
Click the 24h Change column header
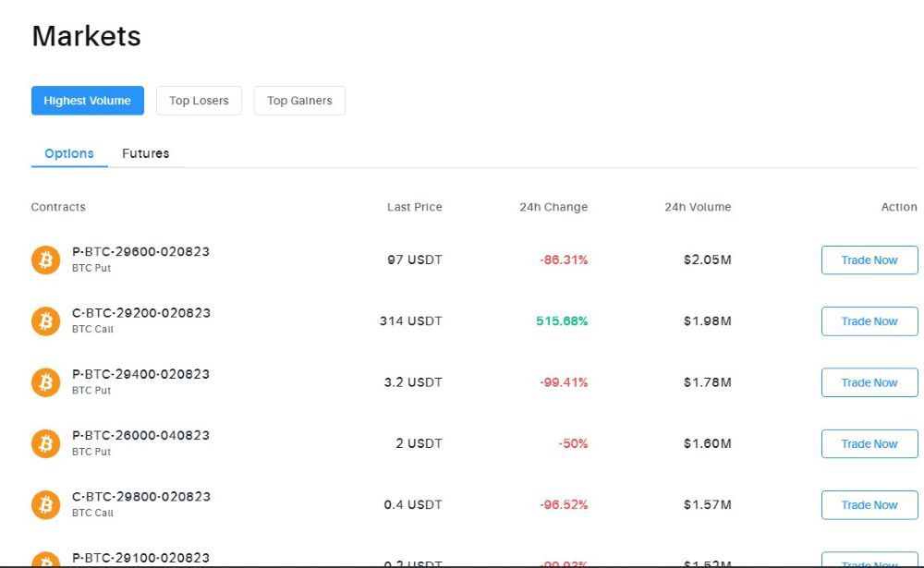pos(553,207)
